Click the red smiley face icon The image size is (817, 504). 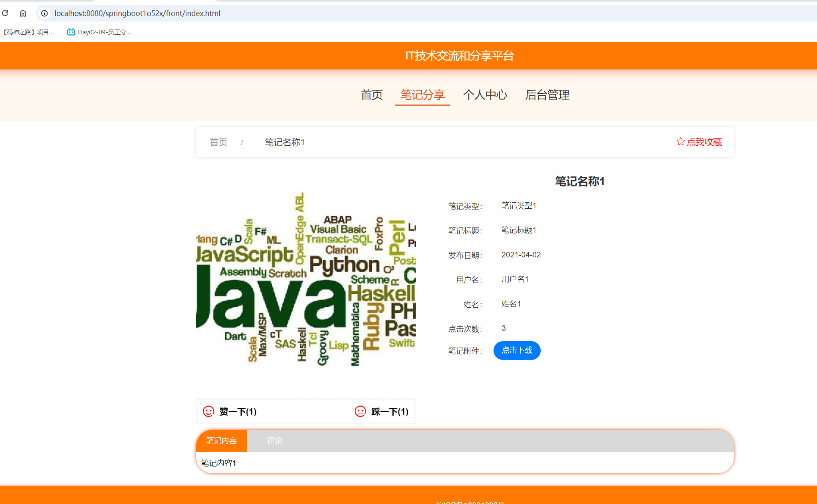(208, 411)
